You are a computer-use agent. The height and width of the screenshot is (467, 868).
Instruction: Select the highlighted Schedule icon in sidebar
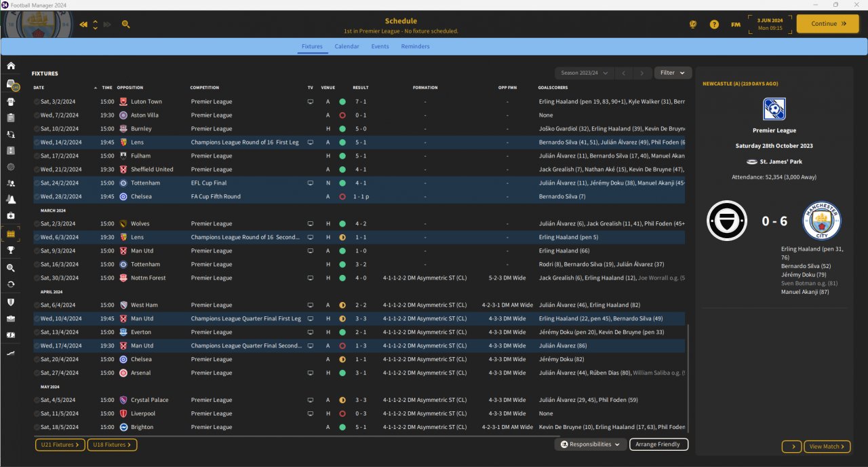pos(11,233)
